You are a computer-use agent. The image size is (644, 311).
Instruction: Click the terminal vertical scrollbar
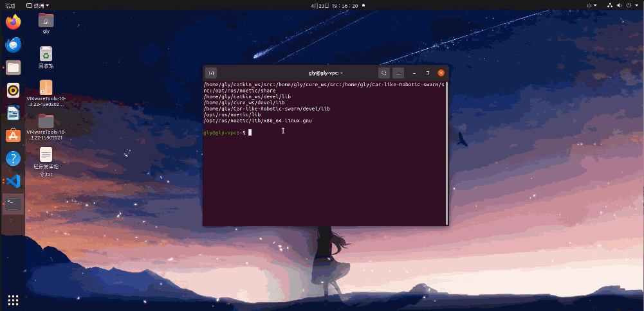pyautogui.click(x=447, y=153)
